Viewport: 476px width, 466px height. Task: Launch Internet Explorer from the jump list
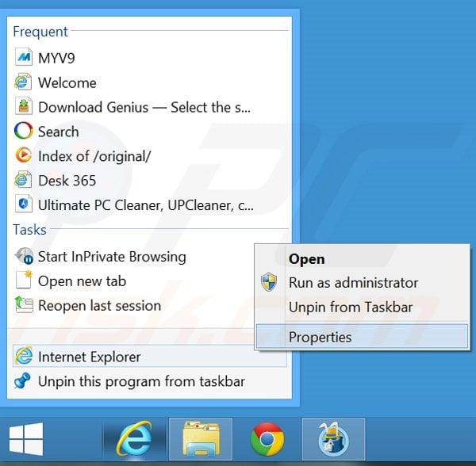coord(150,357)
